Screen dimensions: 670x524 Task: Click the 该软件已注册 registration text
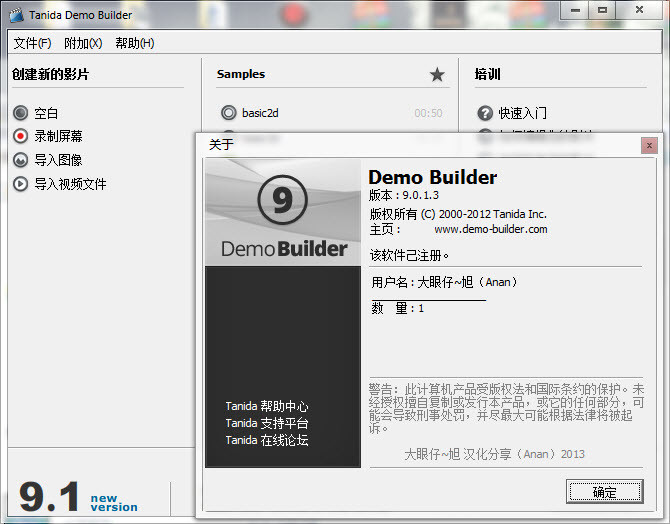(409, 256)
